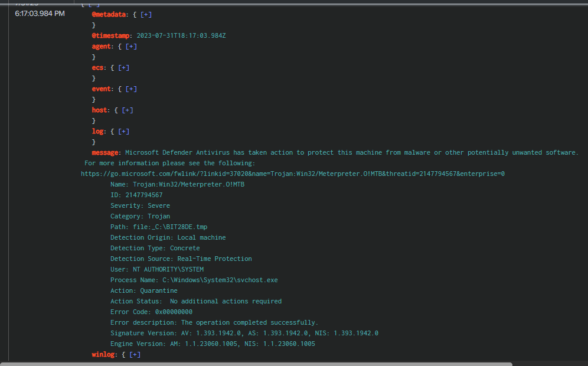Select Detection Origin: Local machine line

[x=168, y=237]
